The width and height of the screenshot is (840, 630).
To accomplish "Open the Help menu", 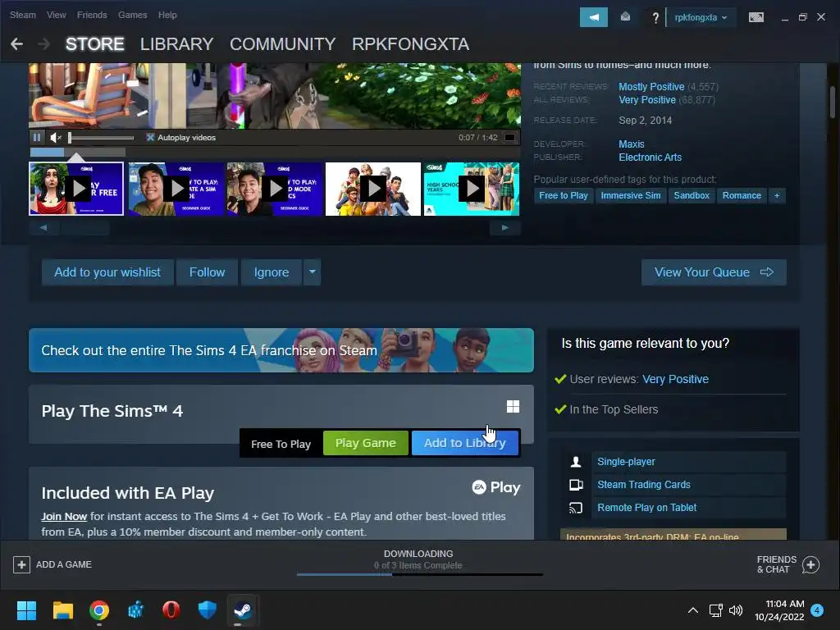I will (x=167, y=15).
